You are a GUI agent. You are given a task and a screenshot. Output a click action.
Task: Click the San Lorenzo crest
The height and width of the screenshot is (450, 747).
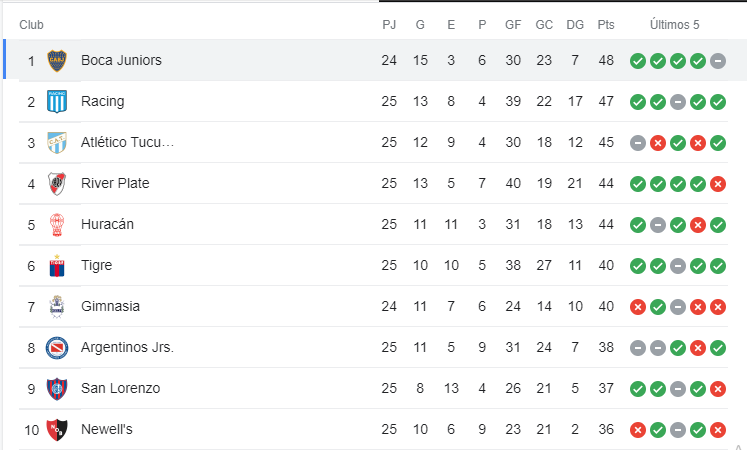click(x=57, y=388)
